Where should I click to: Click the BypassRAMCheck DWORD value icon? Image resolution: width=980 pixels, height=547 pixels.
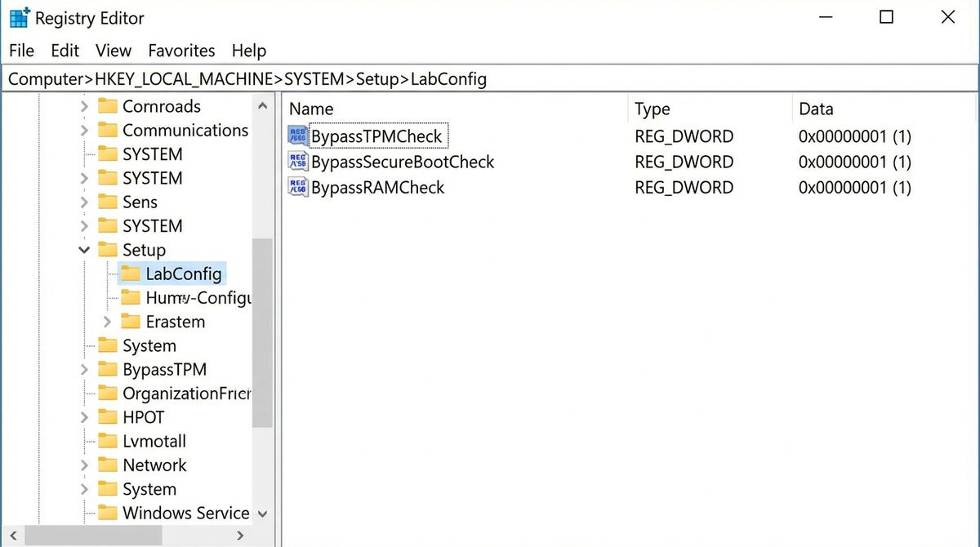[x=298, y=187]
